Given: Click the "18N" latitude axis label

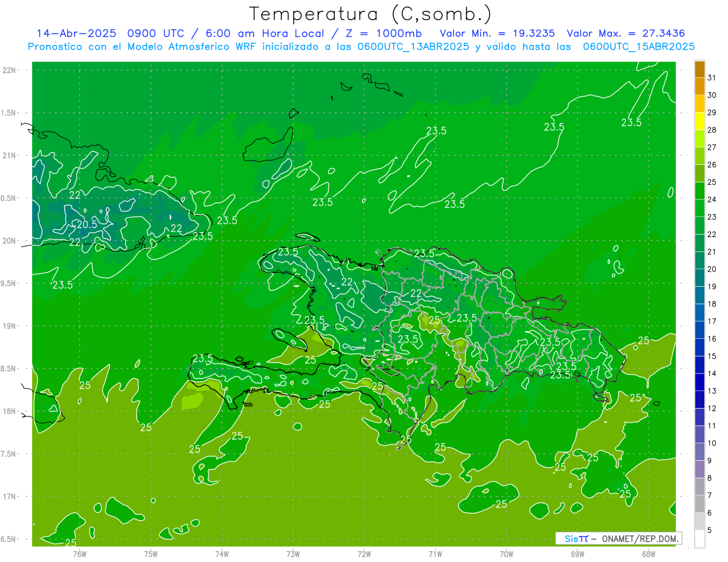Looking at the screenshot, I should (x=10, y=412).
